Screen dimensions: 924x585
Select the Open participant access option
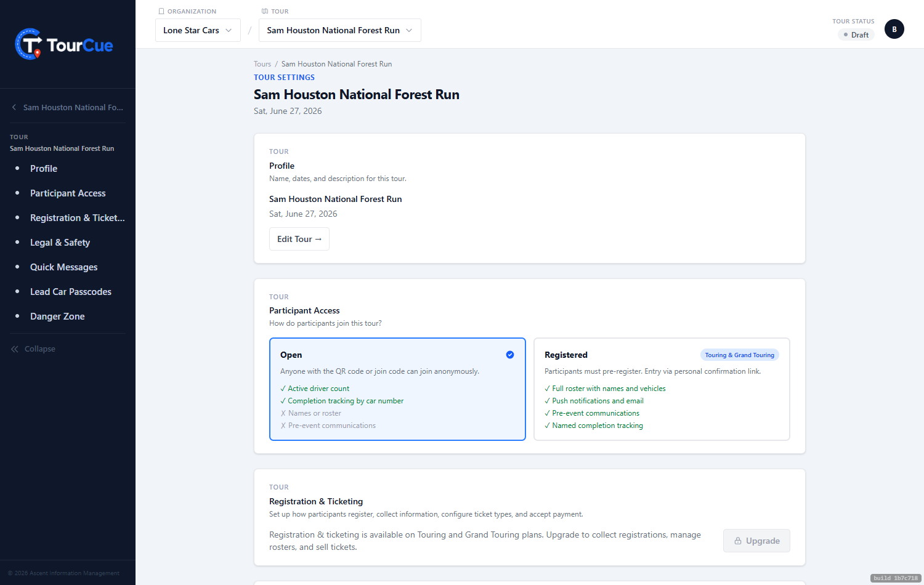397,389
